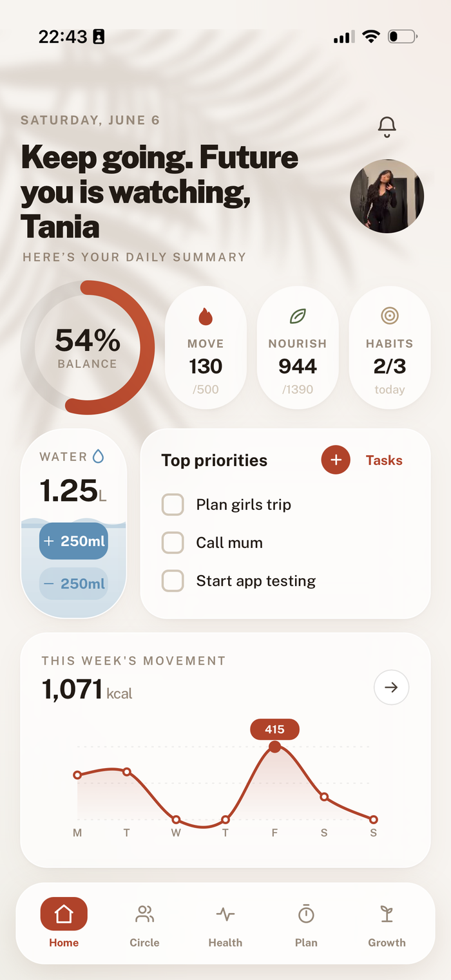Add 250ml of water
This screenshot has width=451, height=980.
point(74,541)
